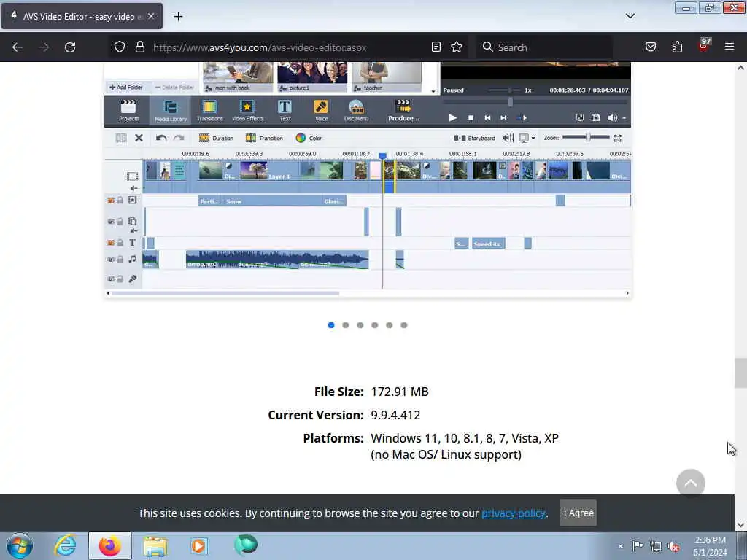Screen dimensions: 747x560
Task: Toggle Firefox reader view
Action: (436, 47)
